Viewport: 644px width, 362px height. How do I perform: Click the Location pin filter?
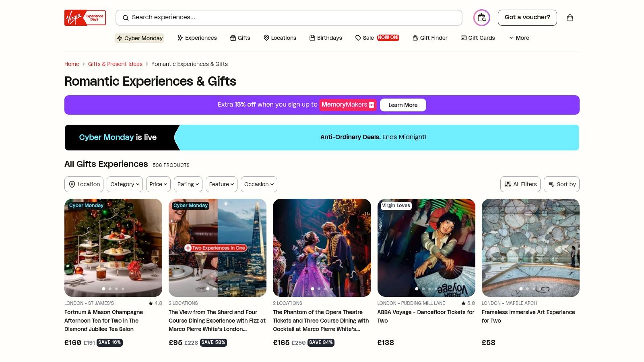(x=84, y=184)
